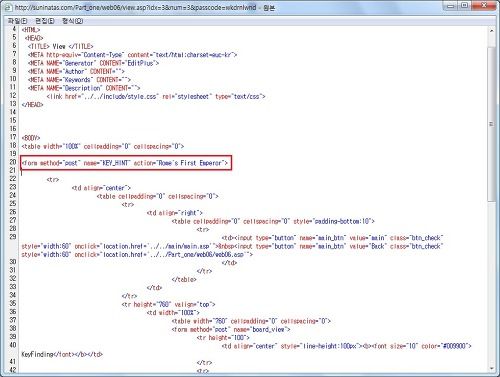Close the source viewer window
This screenshot has height=377, width=500.
tap(484, 6)
